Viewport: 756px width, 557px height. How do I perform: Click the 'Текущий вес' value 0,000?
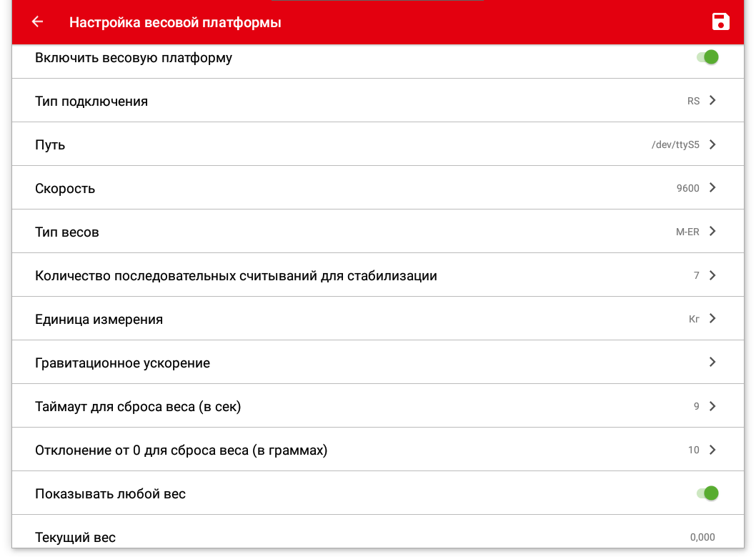(702, 537)
